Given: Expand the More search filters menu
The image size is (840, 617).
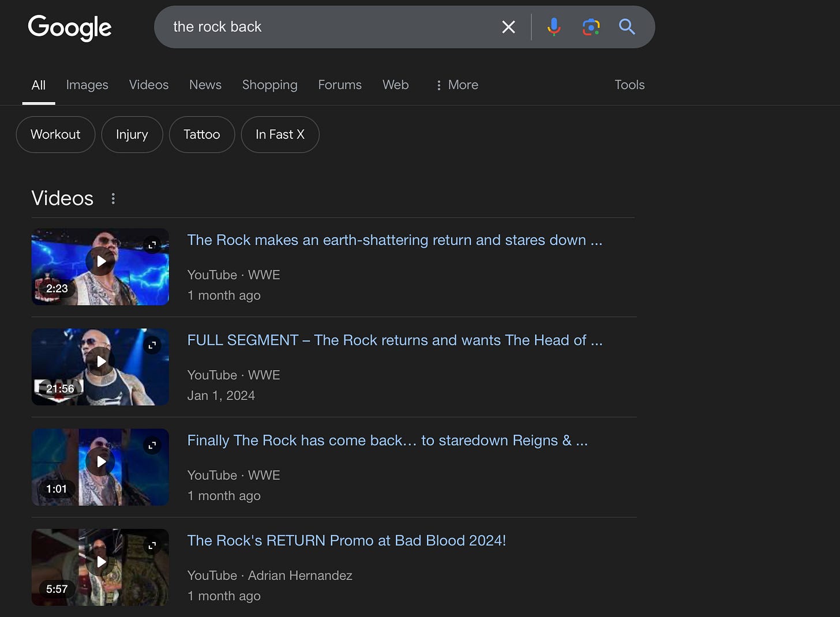Looking at the screenshot, I should (457, 85).
